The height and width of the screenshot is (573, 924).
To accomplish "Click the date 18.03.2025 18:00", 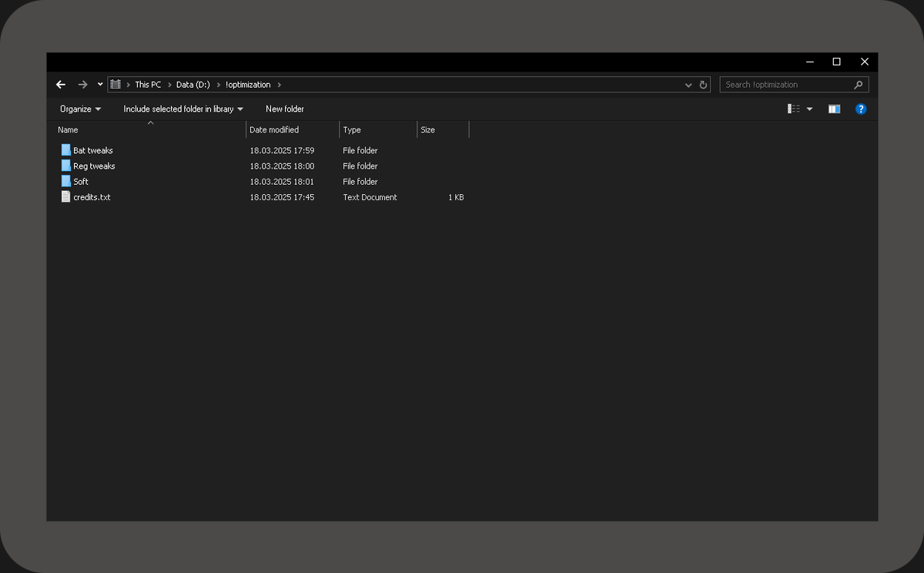I will (282, 166).
